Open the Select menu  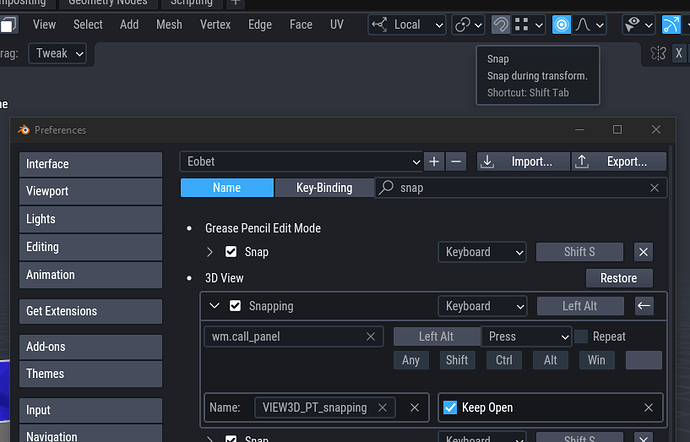point(88,25)
